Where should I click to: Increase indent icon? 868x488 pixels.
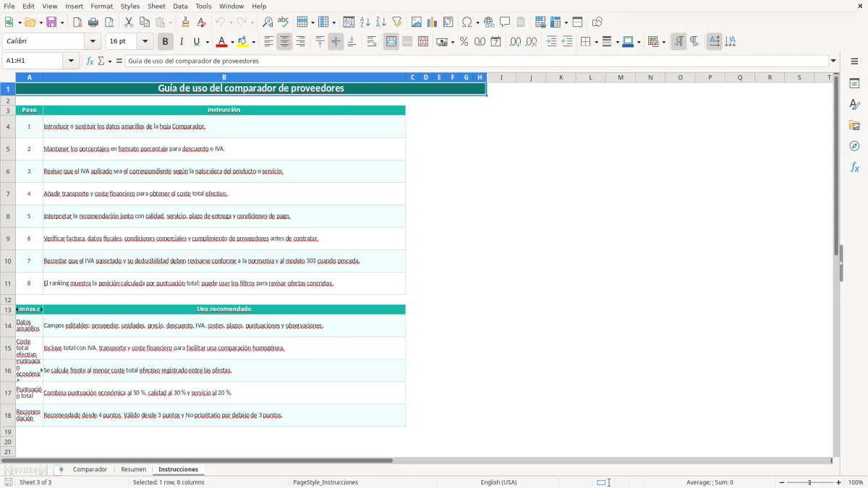click(551, 42)
